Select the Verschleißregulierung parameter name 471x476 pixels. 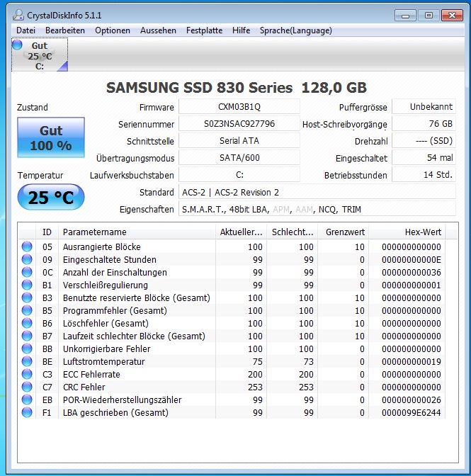(x=106, y=285)
